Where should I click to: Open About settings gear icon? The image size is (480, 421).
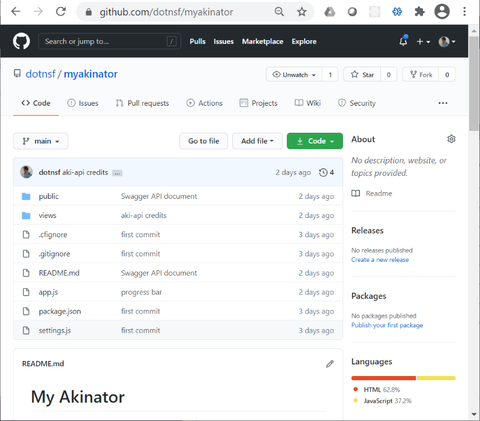tap(451, 139)
